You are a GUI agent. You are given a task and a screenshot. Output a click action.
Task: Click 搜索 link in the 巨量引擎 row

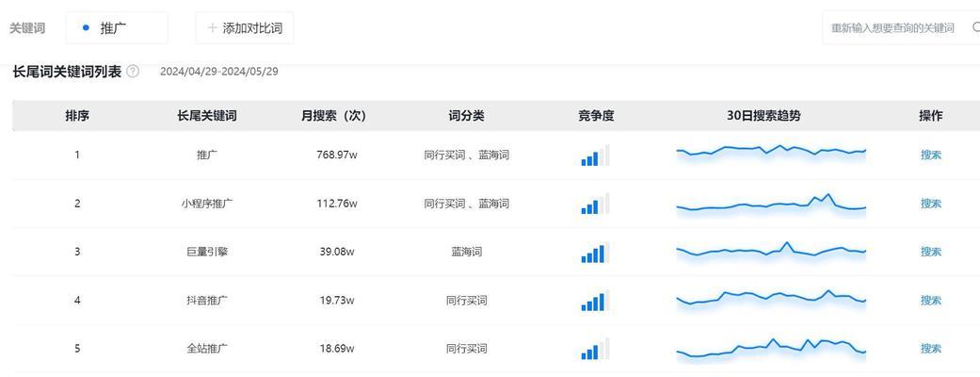pyautogui.click(x=931, y=252)
